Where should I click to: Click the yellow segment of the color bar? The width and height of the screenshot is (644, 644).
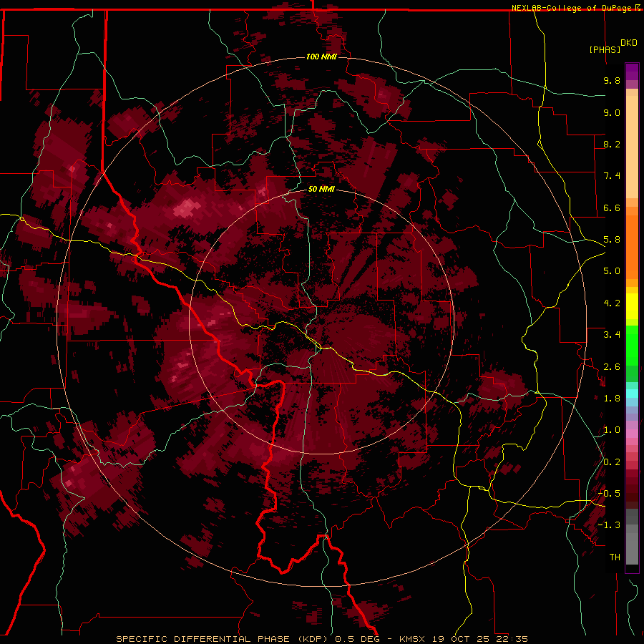click(x=632, y=306)
